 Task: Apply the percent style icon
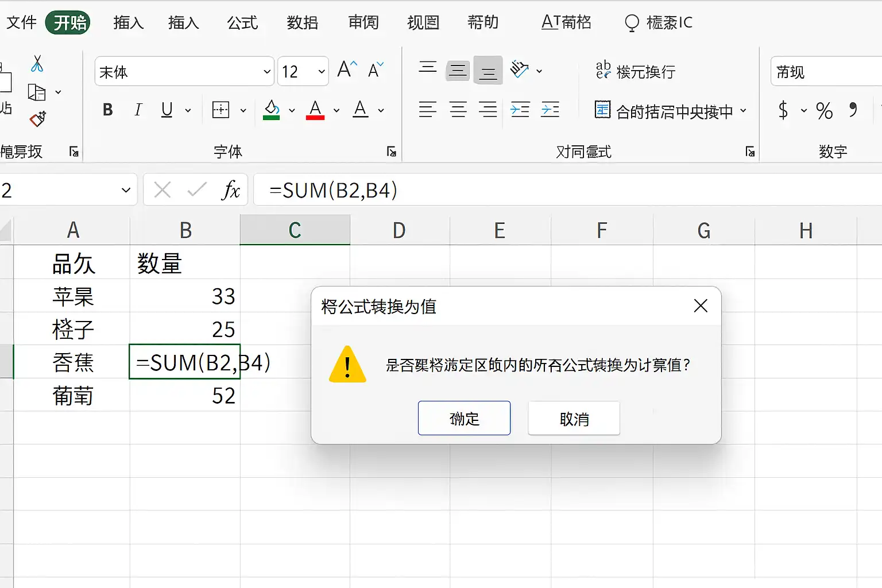[824, 110]
